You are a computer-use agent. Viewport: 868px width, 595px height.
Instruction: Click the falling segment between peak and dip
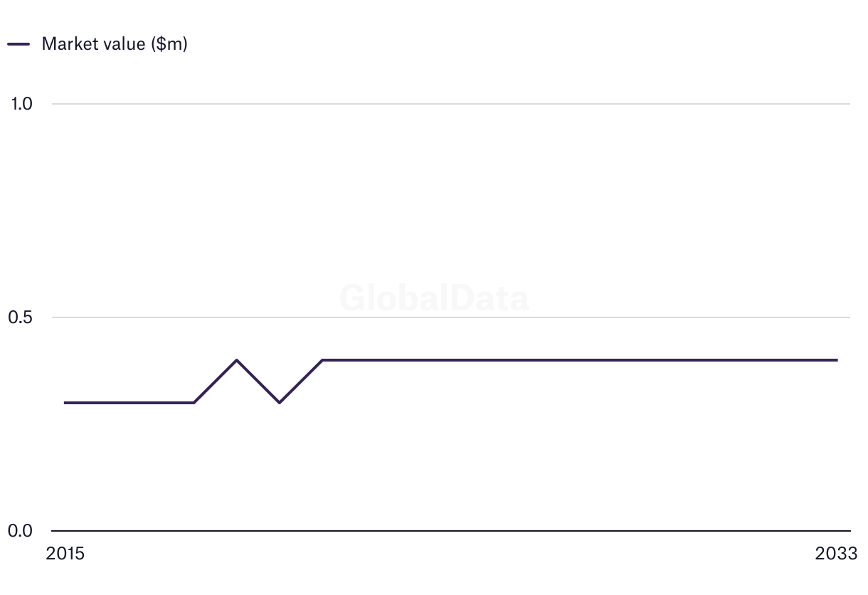coord(258,381)
